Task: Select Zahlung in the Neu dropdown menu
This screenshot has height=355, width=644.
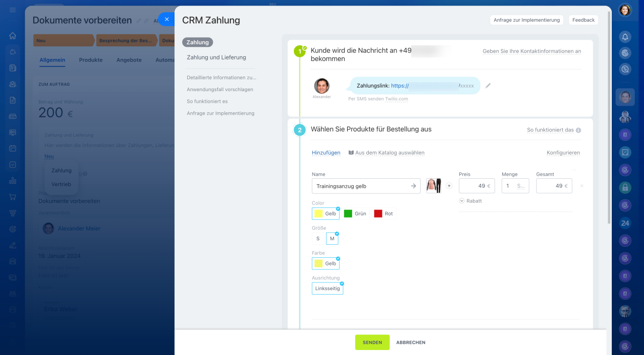Action: tap(61, 170)
